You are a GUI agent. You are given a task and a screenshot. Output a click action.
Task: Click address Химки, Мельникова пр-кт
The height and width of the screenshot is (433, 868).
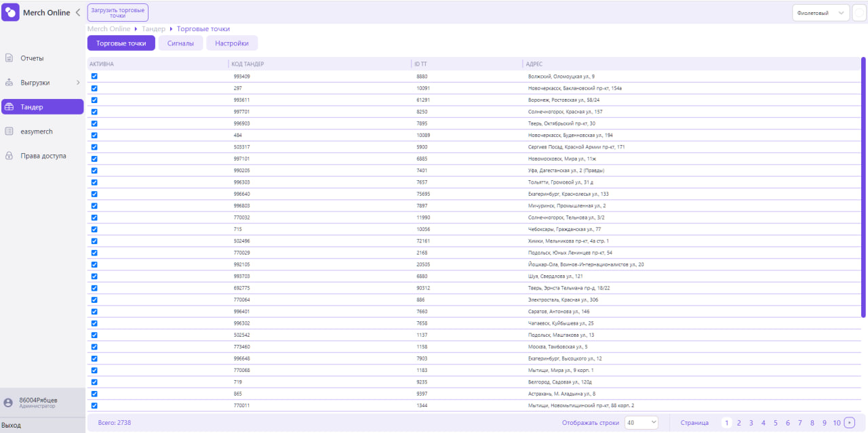point(568,241)
